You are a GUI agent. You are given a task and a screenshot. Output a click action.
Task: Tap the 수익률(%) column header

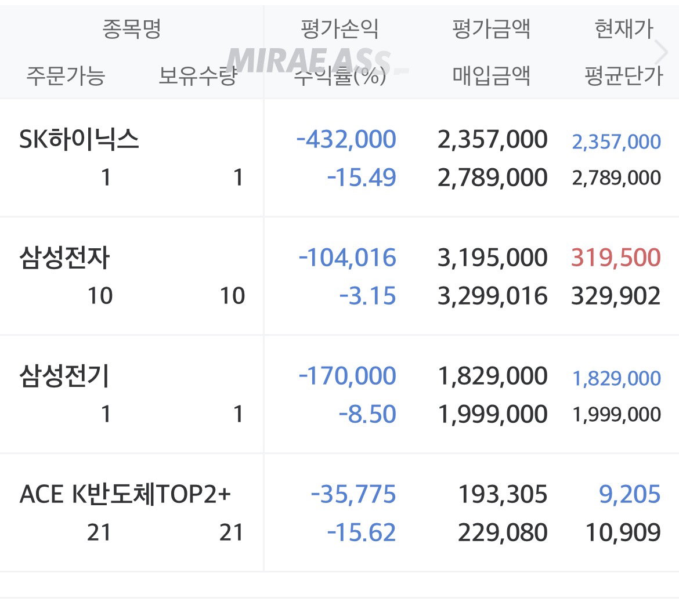[x=339, y=77]
